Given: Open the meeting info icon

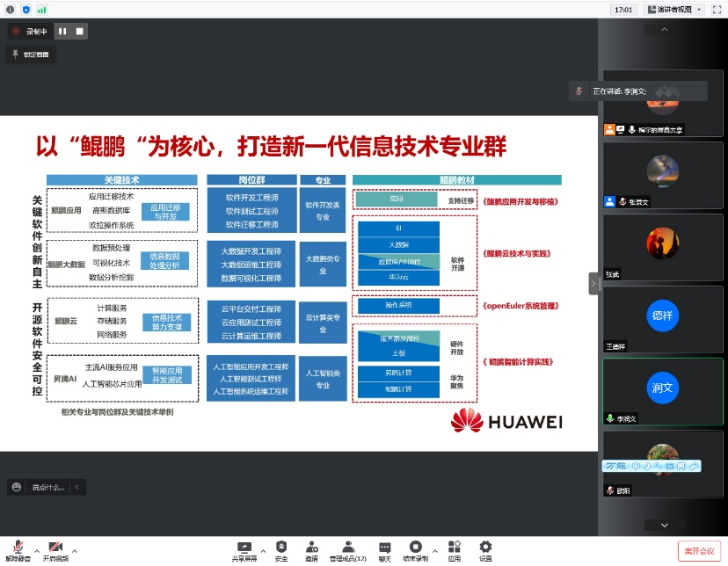Looking at the screenshot, I should pyautogui.click(x=11, y=10).
